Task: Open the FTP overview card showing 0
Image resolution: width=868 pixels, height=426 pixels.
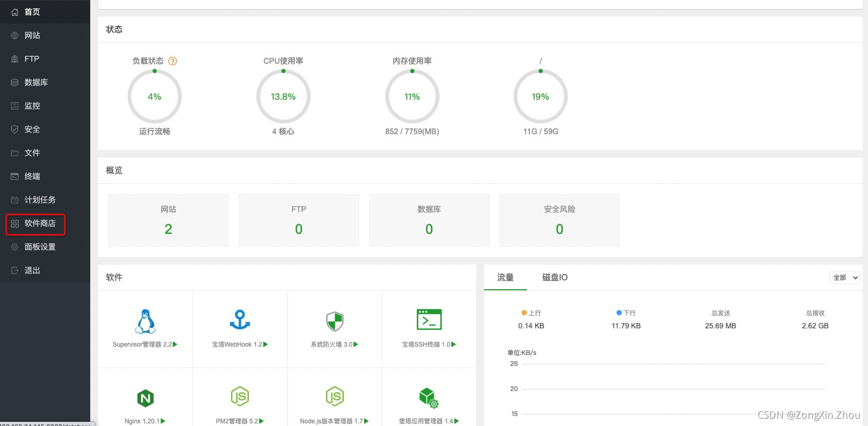Action: [x=299, y=220]
